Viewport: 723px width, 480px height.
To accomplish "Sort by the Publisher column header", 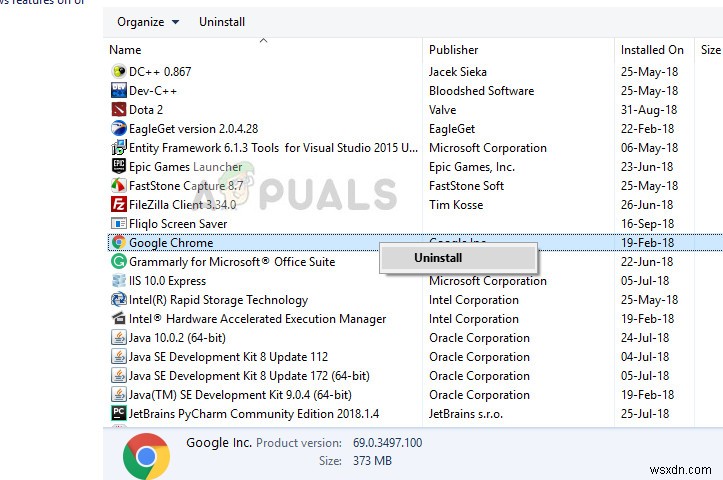I will (453, 50).
